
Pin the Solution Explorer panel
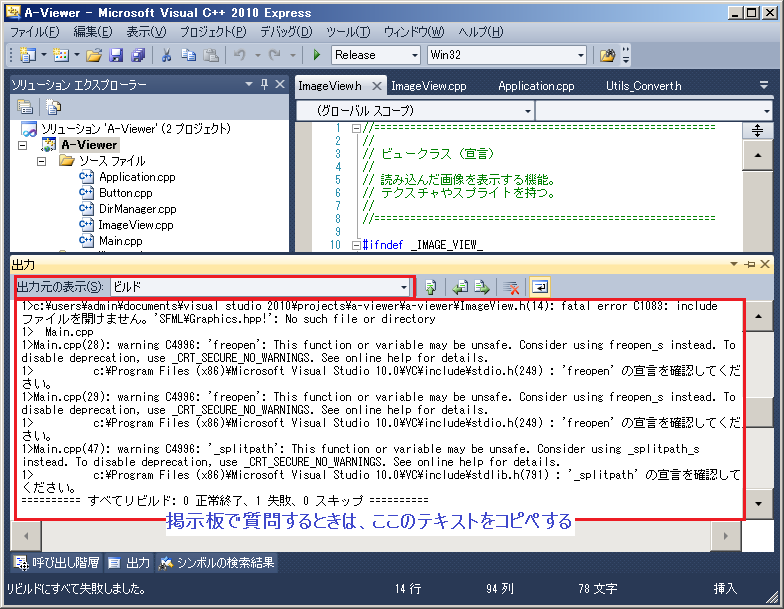264,84
